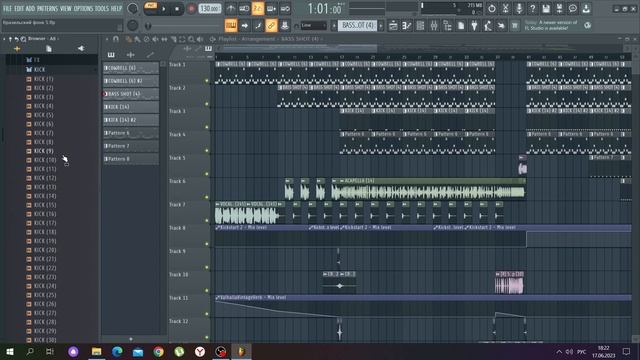Open the BASS SHOT pattern selector

[358, 26]
